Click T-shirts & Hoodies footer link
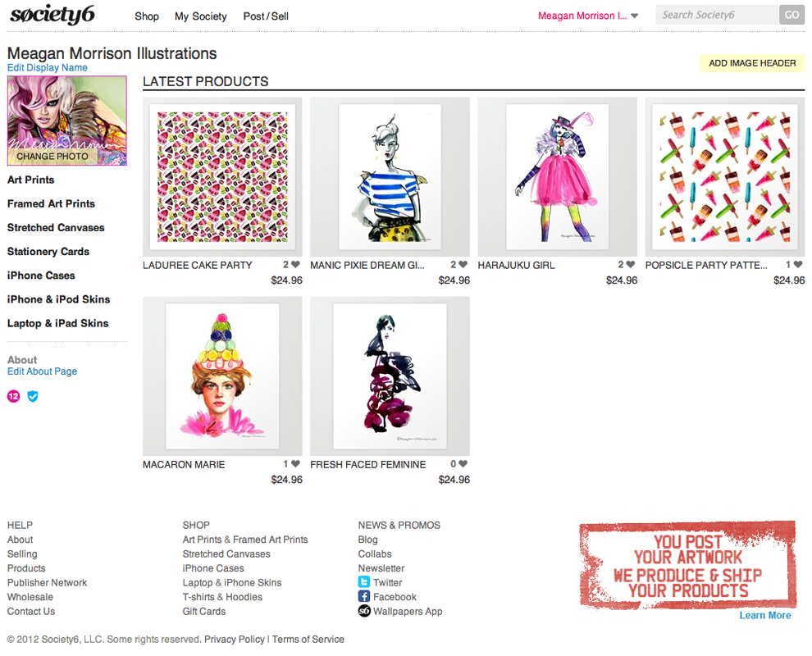The image size is (812, 656). pos(222,597)
